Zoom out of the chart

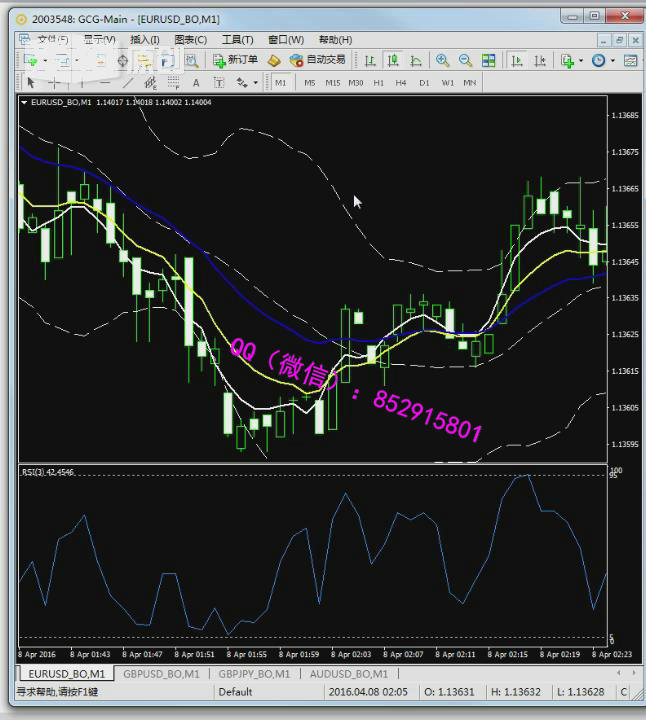[465, 60]
